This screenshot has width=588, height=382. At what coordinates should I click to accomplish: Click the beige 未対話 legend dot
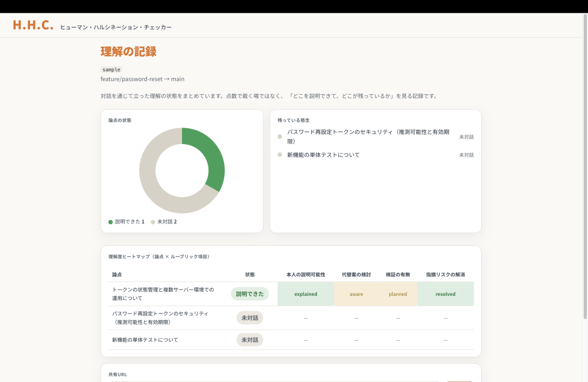coord(153,222)
